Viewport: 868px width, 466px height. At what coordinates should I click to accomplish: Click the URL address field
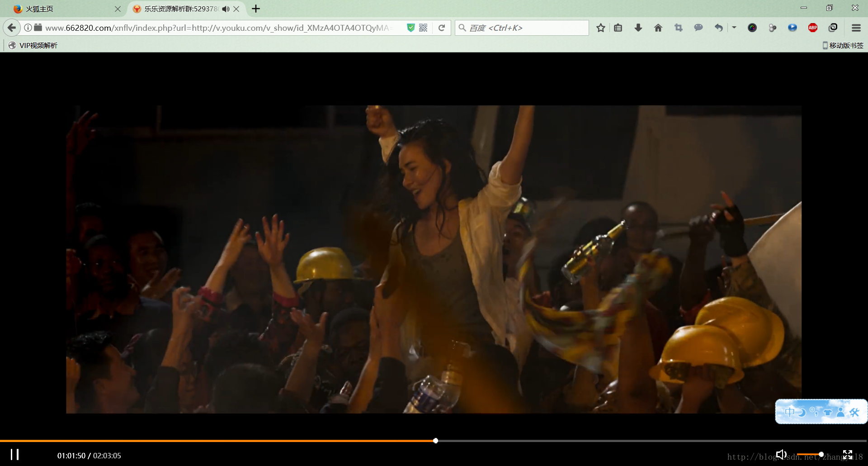tap(219, 28)
